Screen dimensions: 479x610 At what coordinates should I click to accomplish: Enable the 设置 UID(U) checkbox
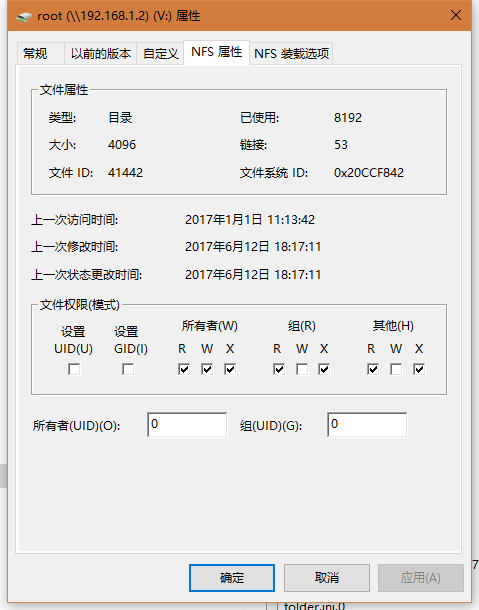click(x=74, y=369)
